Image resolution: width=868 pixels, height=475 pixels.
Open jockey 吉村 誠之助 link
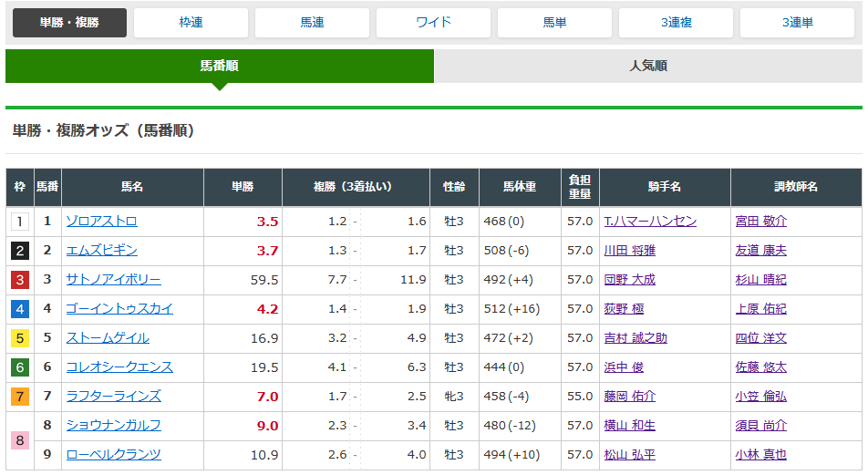tap(635, 338)
